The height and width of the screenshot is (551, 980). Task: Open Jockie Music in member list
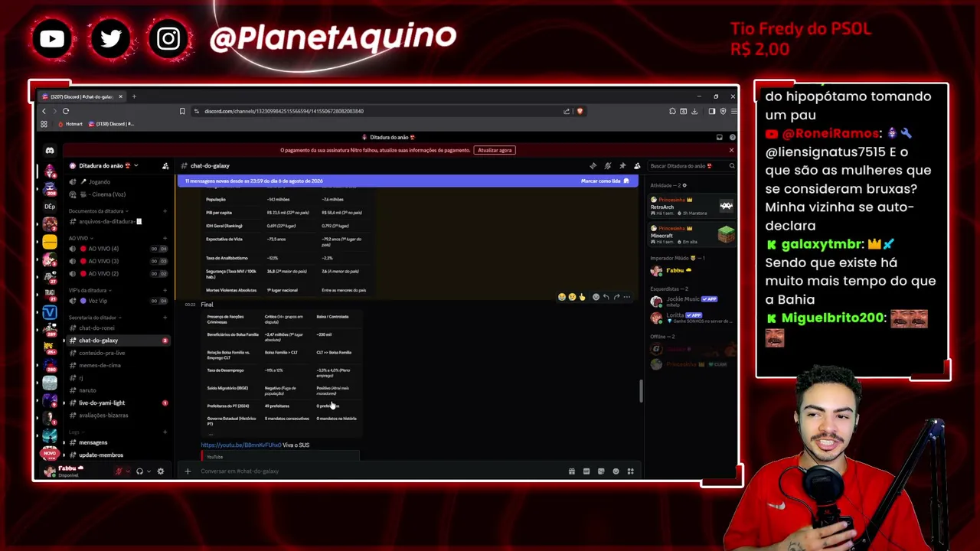click(692, 300)
